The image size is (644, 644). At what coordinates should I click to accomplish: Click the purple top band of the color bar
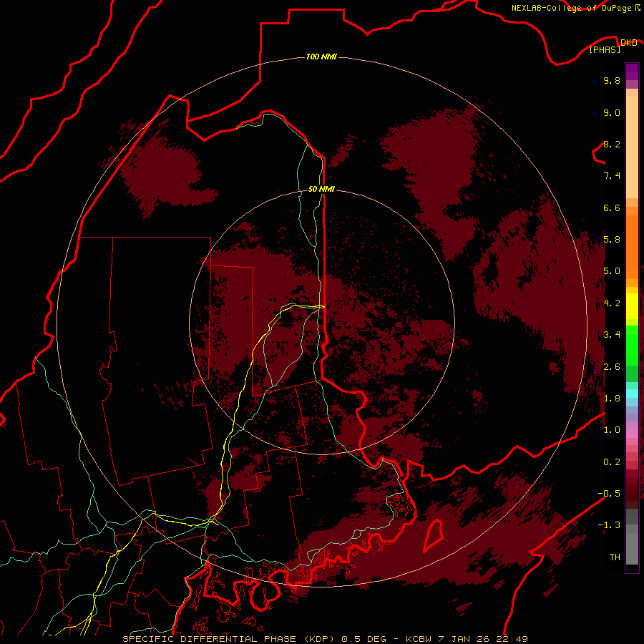(x=632, y=72)
